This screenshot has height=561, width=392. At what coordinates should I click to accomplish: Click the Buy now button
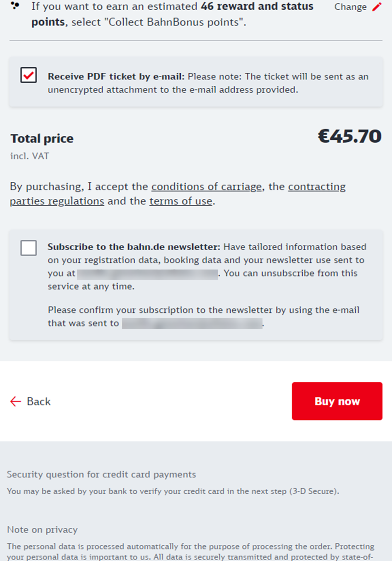coord(337,401)
